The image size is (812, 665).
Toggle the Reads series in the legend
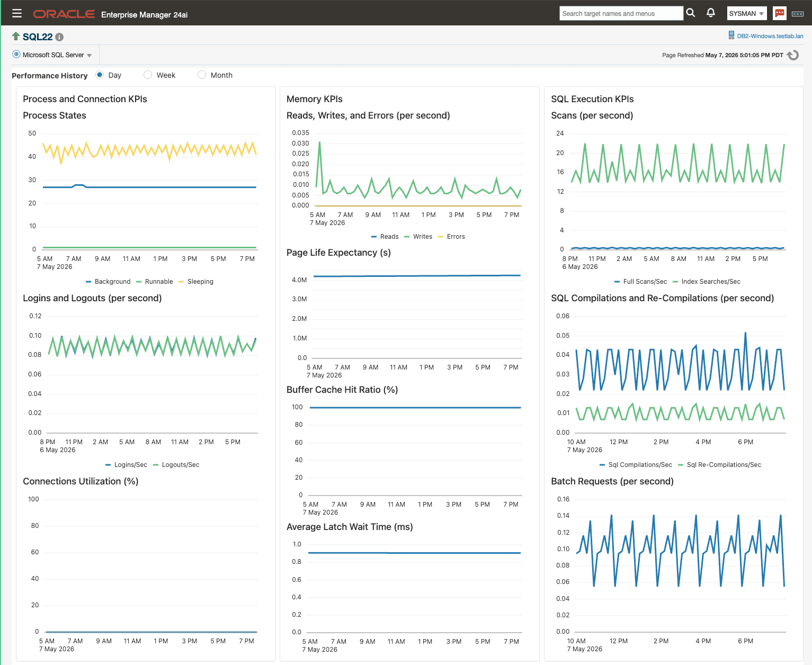385,237
